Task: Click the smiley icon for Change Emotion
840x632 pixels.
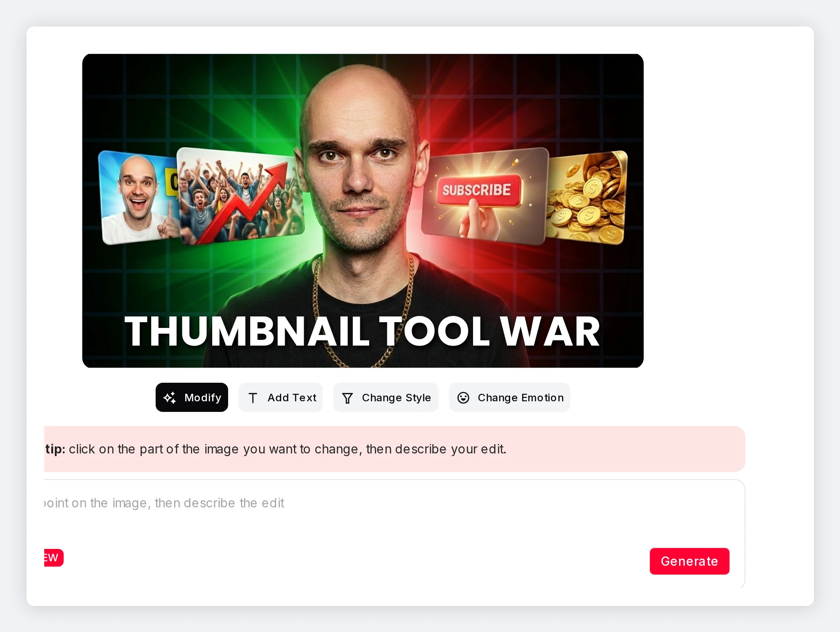Action: [x=463, y=398]
